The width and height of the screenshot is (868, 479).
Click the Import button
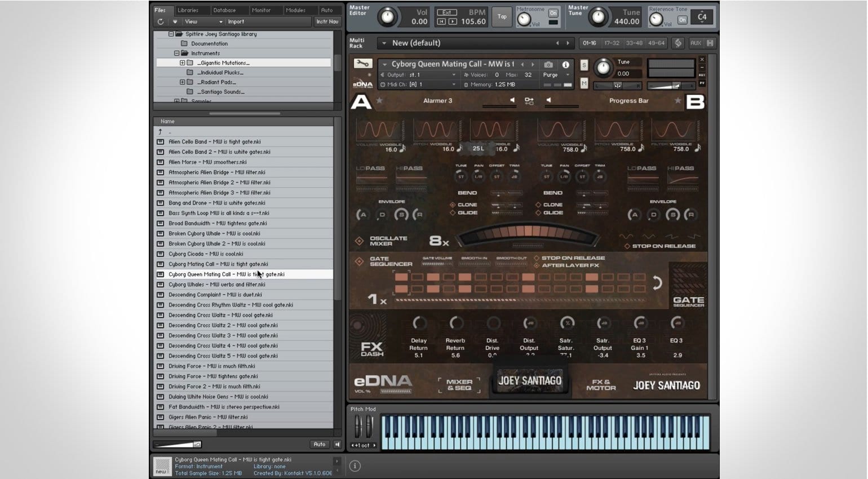[236, 21]
